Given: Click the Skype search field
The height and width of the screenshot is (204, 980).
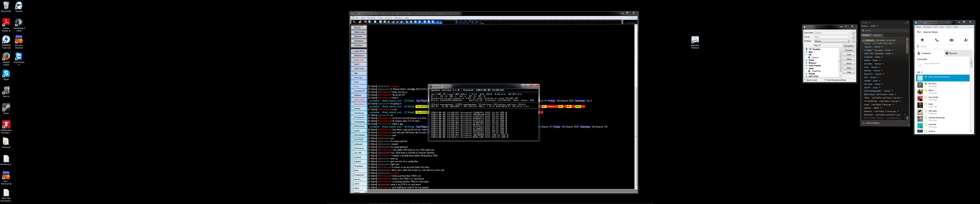Looking at the screenshot, I should pyautogui.click(x=944, y=47).
